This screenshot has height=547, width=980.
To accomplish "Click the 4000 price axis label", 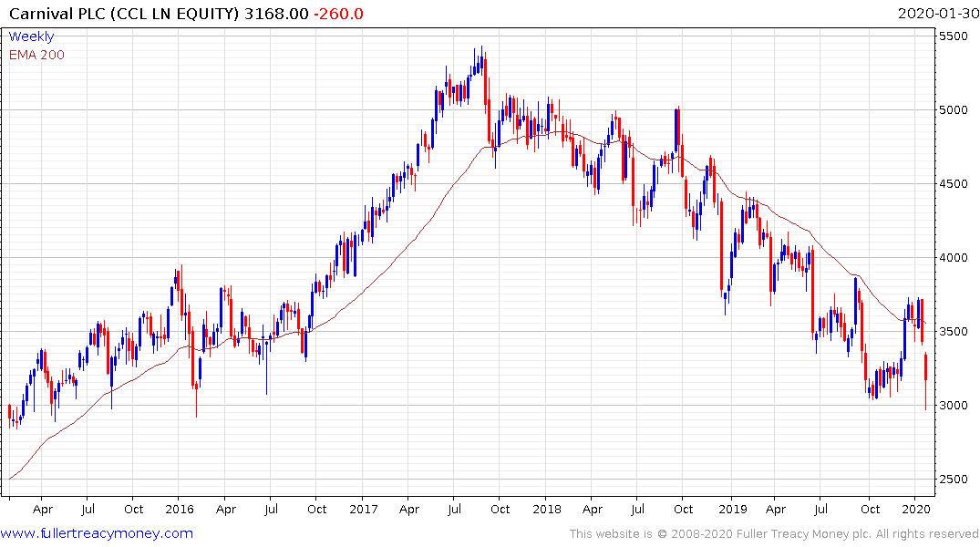I will click(954, 258).
